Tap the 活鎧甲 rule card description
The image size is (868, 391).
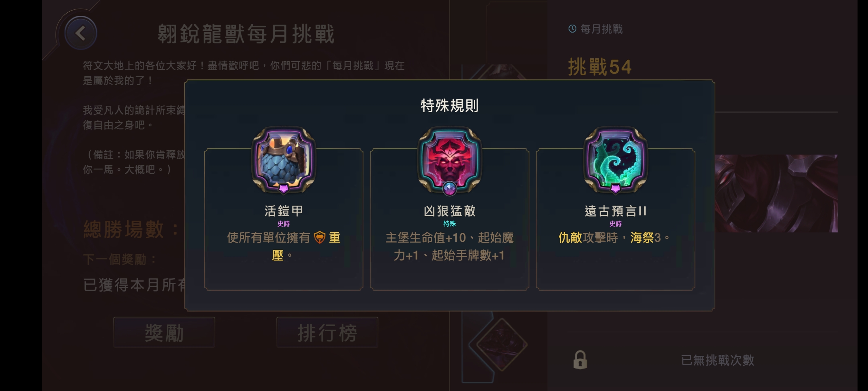tap(284, 246)
